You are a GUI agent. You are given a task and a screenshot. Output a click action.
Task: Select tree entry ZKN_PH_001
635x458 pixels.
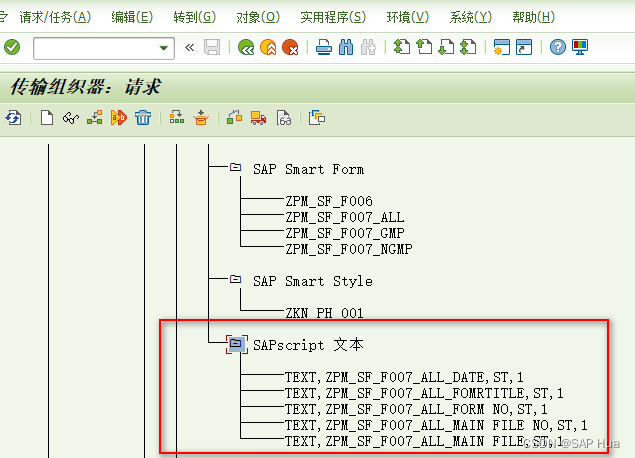tap(324, 313)
